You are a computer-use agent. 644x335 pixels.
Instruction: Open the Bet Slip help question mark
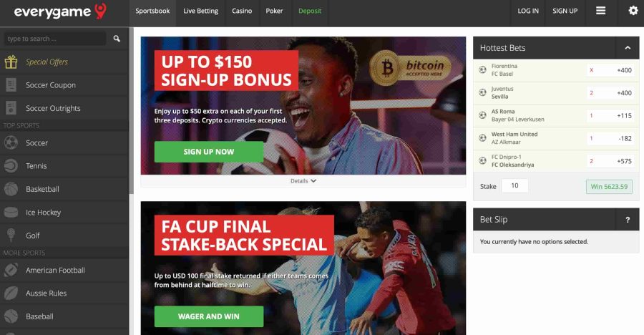pyautogui.click(x=627, y=220)
